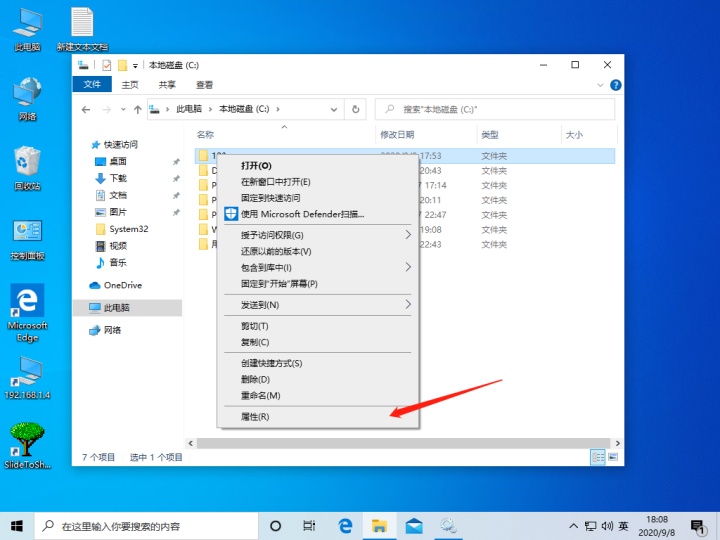Click 本地磁盘 (C:) breadcrumb segment
The image size is (720, 540).
244,109
